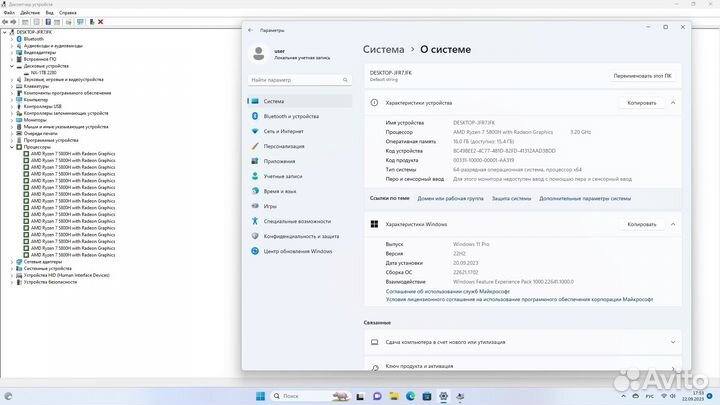Open Персонализация settings section

299,146
